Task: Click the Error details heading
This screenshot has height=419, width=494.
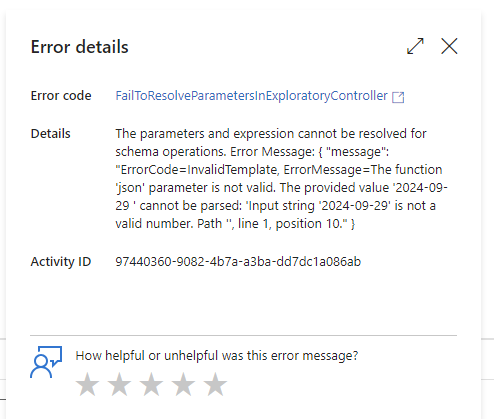Action: (79, 47)
